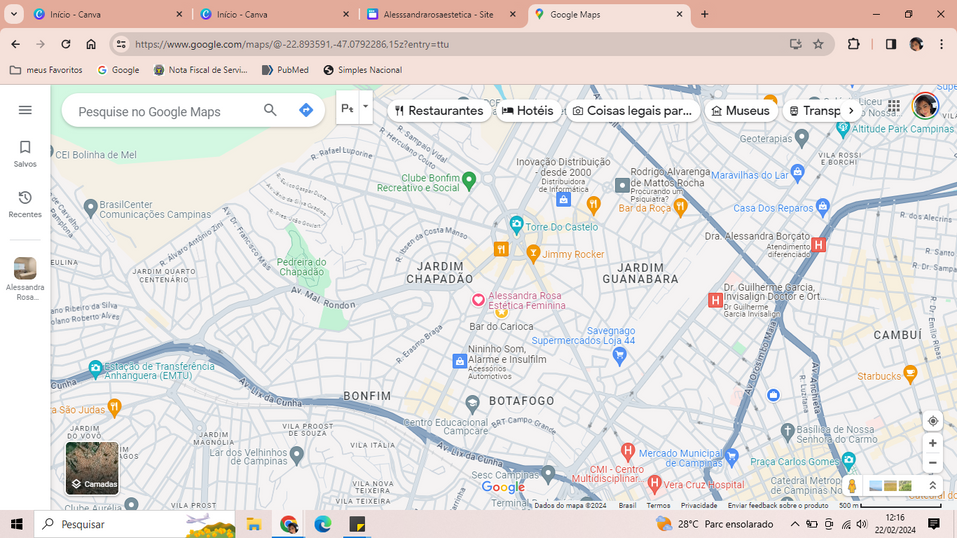Filter by Hotéis chip
The width and height of the screenshot is (957, 538).
click(528, 111)
